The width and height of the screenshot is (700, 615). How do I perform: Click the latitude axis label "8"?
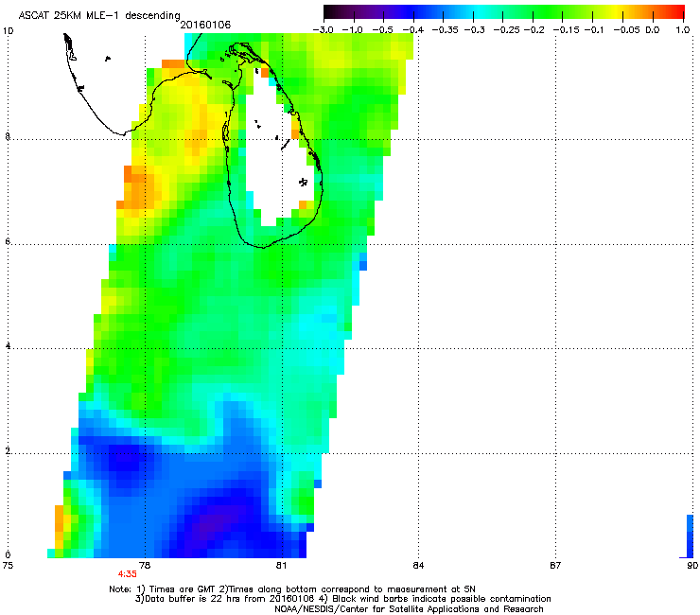click(8, 136)
